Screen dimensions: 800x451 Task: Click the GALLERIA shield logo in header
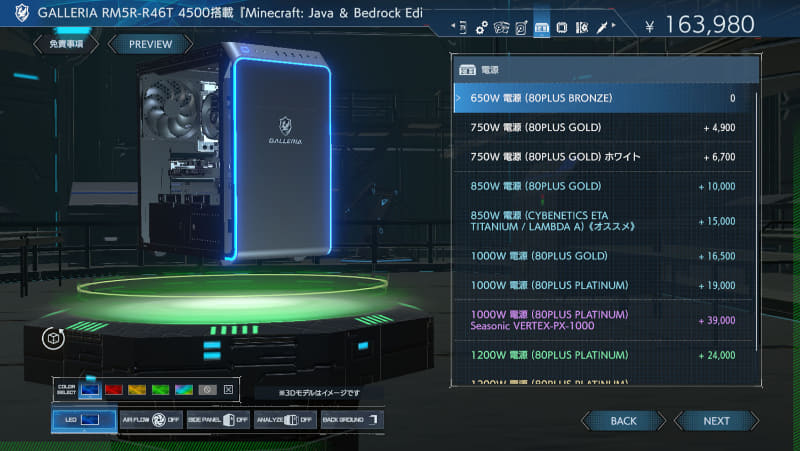pos(21,13)
